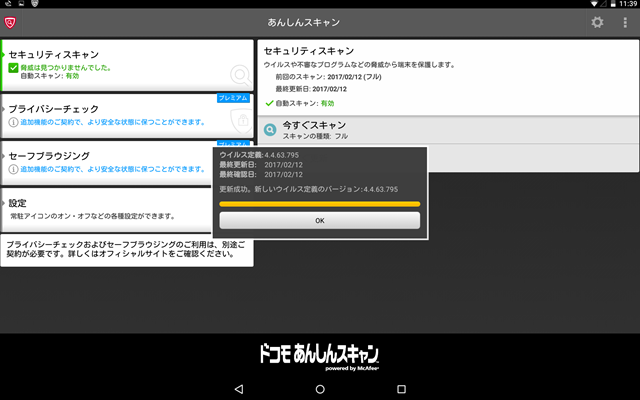Screen dimensions: 640x400
Task: Tap the 今すぐスキャン button
Action: (x=448, y=130)
